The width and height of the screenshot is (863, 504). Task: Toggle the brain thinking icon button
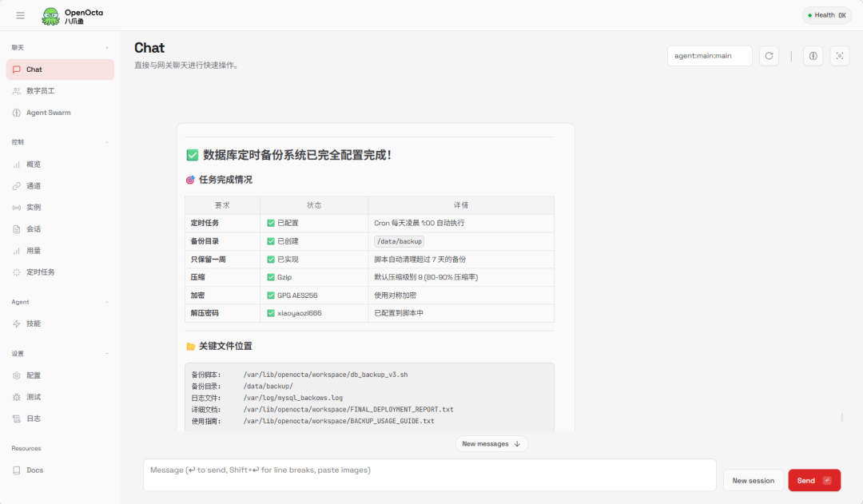(x=813, y=56)
